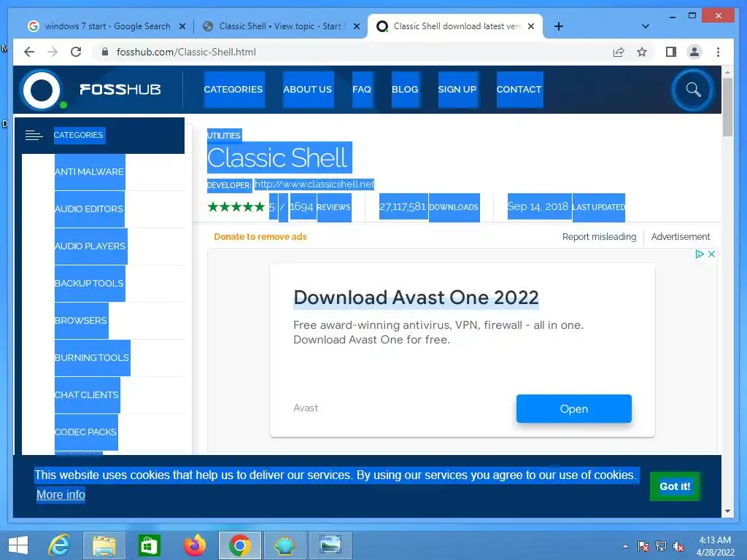Open the tab search dropdown chevron

pos(646,26)
